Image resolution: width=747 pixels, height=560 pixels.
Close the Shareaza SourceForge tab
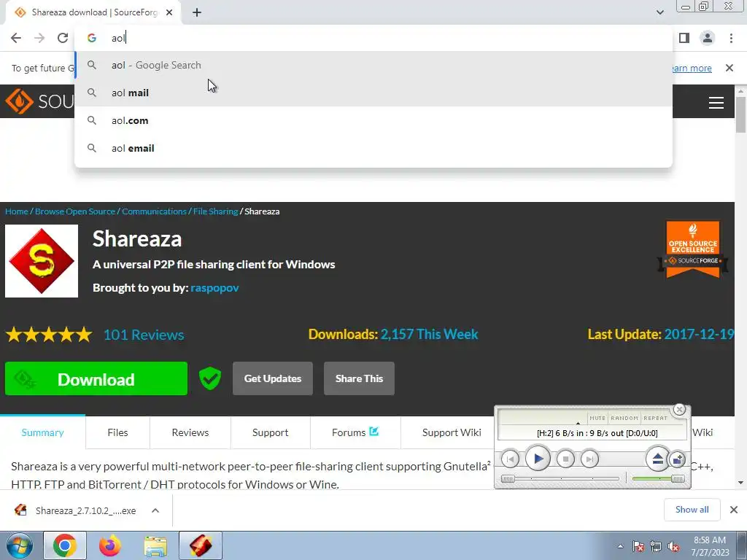tap(169, 12)
